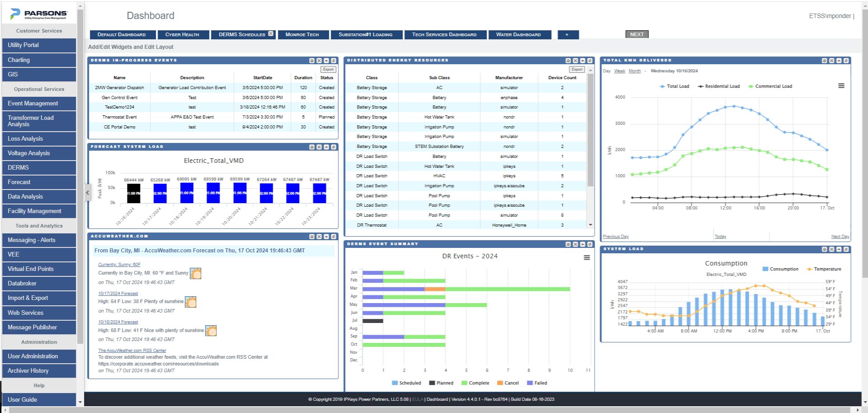Refresh the AccuWeather.com widget
This screenshot has height=413, width=868.
tap(333, 237)
